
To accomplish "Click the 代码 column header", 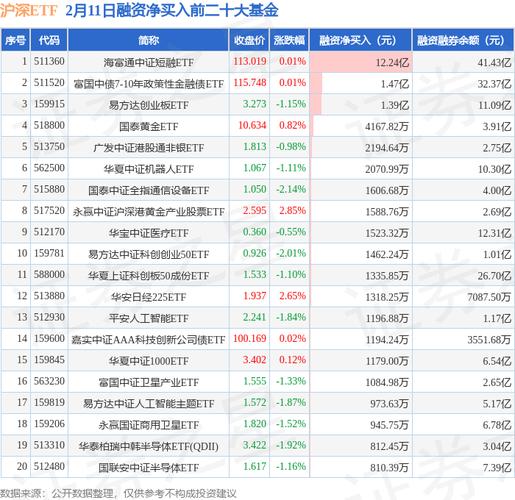I will tap(49, 40).
